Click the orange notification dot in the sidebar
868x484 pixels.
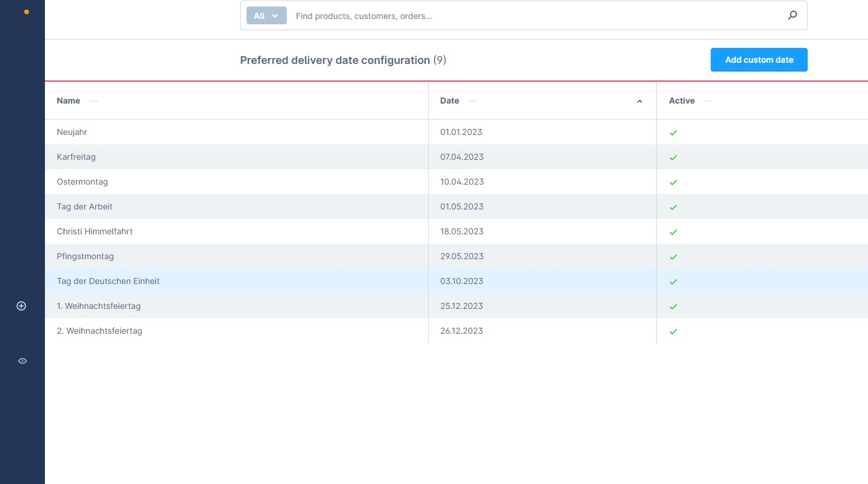pos(27,11)
